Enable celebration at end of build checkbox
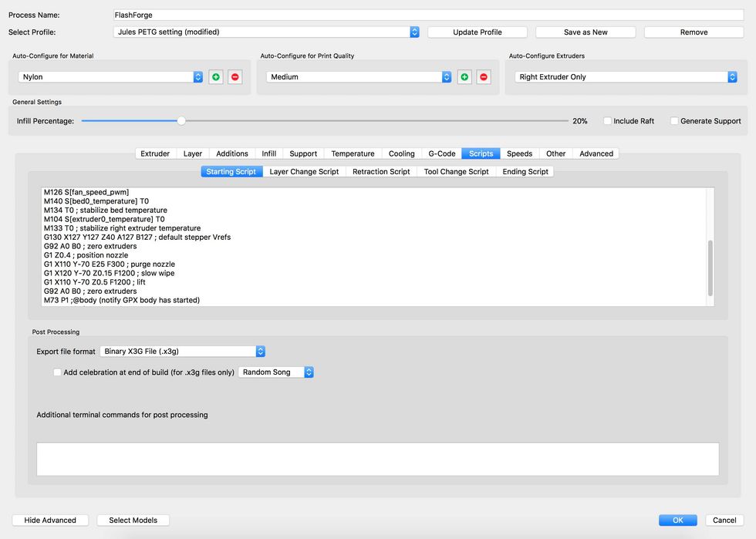 57,372
